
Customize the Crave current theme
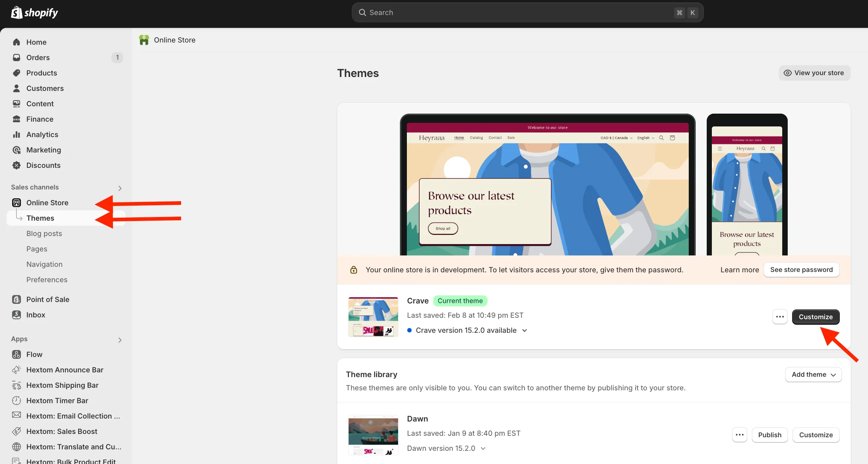click(816, 317)
